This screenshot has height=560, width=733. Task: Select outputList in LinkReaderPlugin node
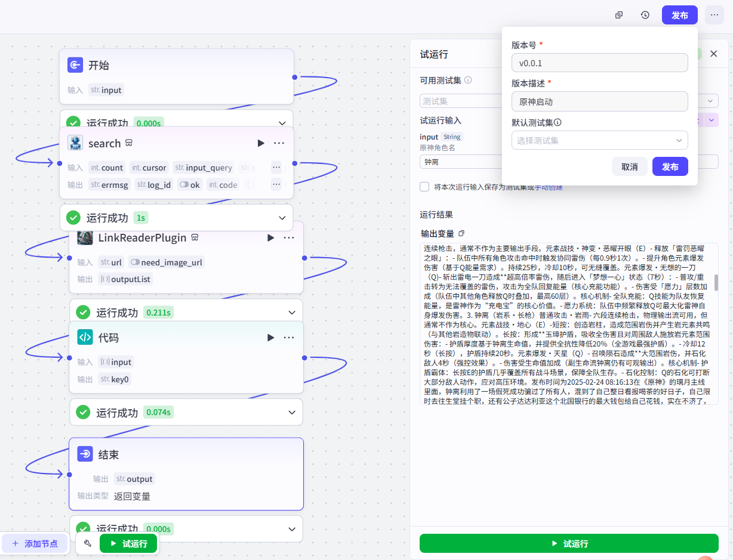point(125,279)
